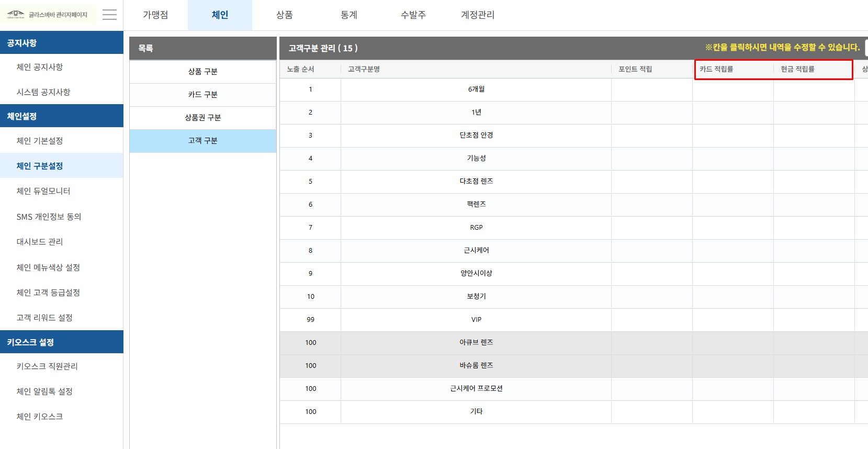Click the 바슈롬 렌즈 name cell
The width and height of the screenshot is (868, 449).
pos(476,366)
